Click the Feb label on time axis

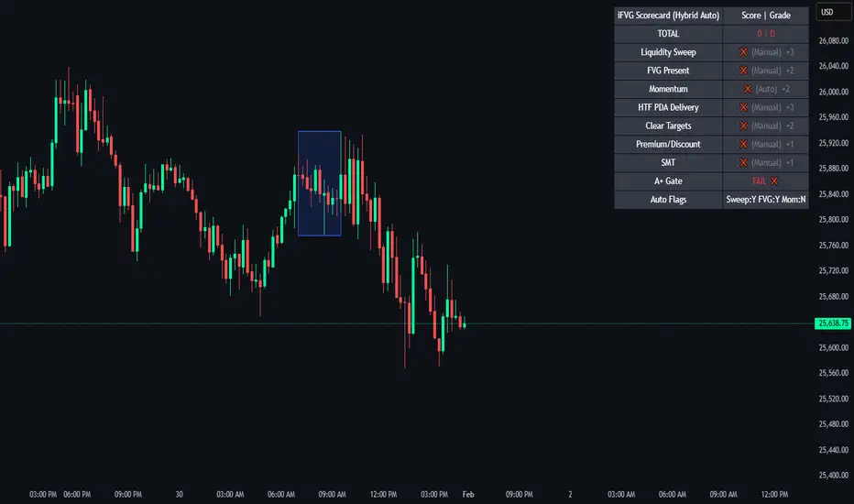pyautogui.click(x=468, y=495)
